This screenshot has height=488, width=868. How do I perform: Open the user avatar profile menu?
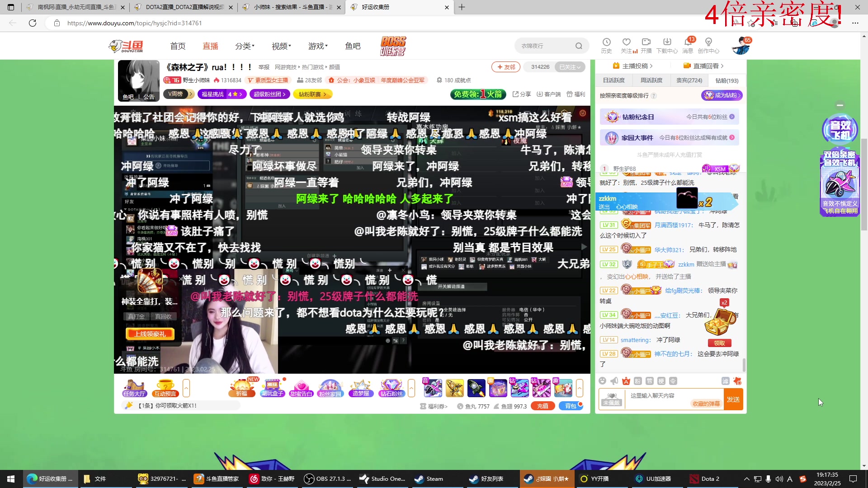741,46
